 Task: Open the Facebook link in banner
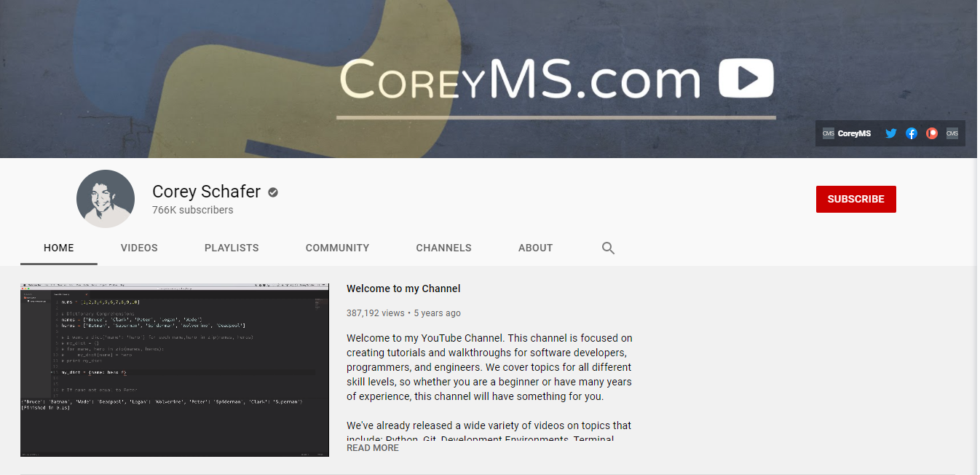tap(912, 133)
